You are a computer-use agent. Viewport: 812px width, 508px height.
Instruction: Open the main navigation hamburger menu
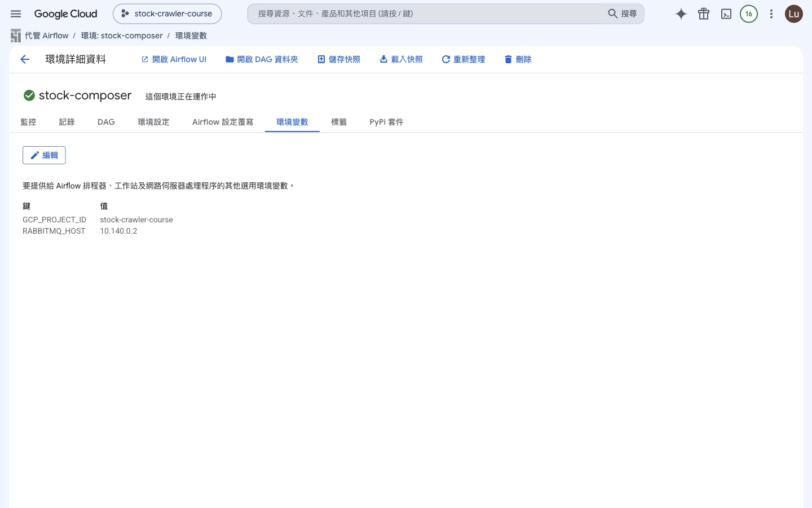pos(16,14)
